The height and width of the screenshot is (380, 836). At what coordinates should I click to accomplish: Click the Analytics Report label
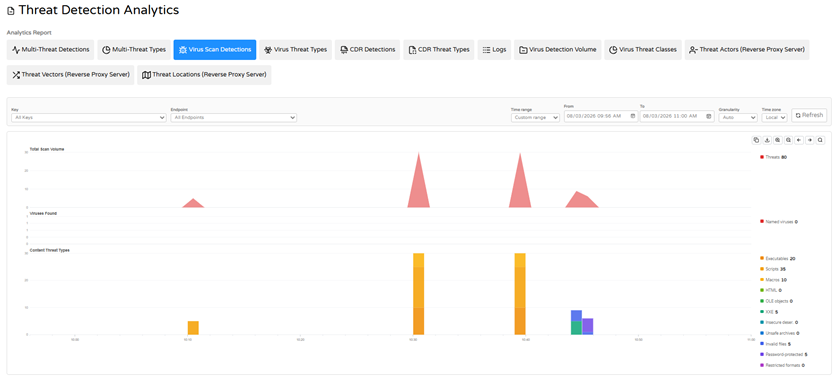point(29,33)
